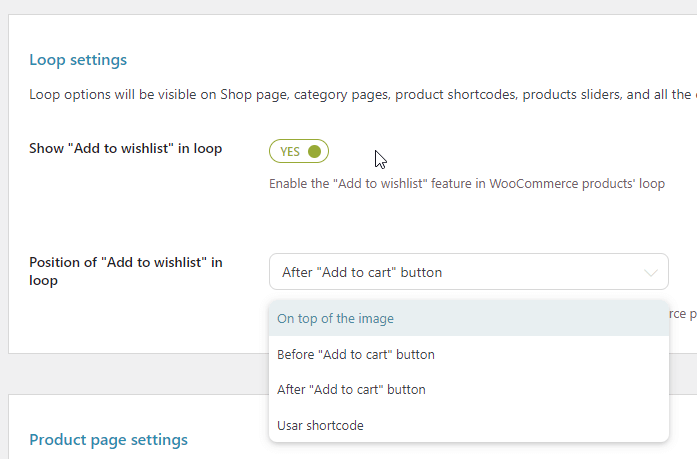This screenshot has height=459, width=697.
Task: Click the YES text on the loop toggle
Action: pyautogui.click(x=290, y=152)
